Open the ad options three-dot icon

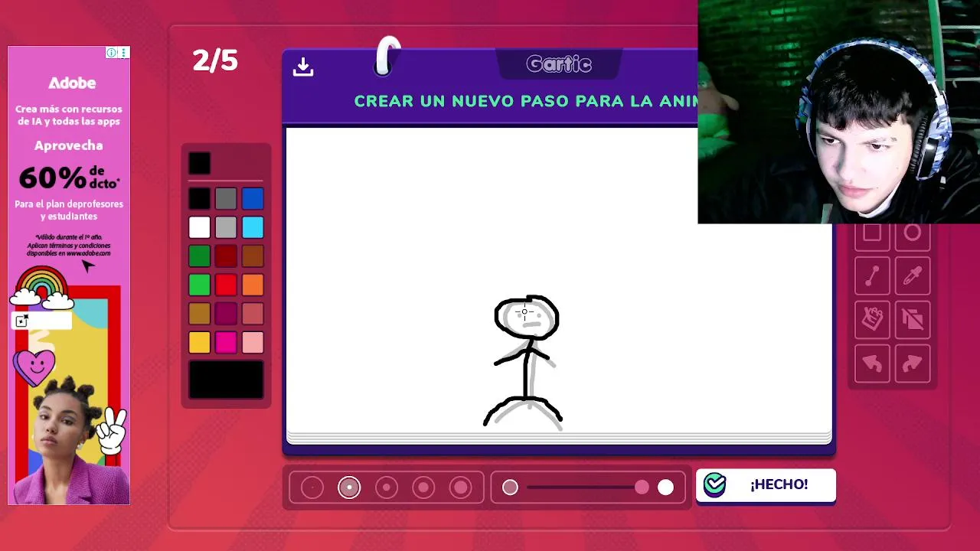123,53
